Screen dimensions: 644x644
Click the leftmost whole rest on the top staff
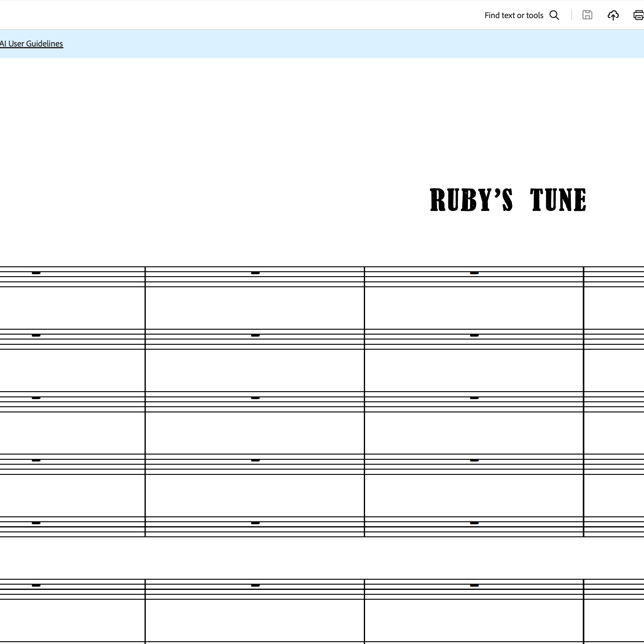[x=36, y=273]
